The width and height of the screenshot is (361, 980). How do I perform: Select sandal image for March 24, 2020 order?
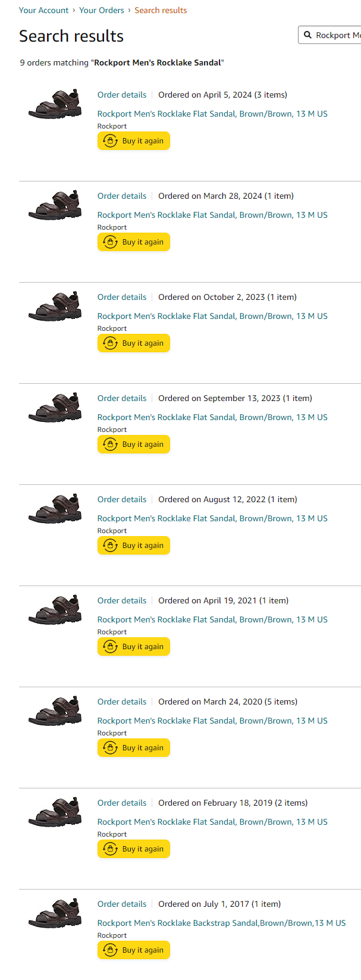tap(55, 711)
